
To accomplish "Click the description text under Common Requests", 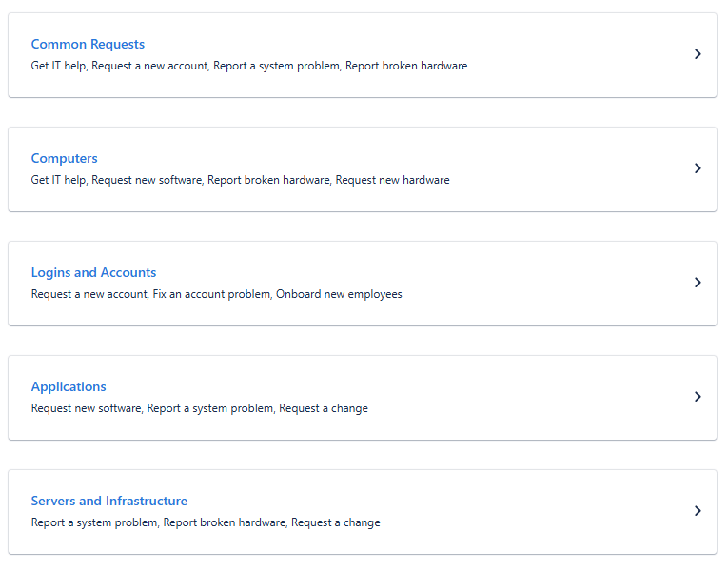I will (x=248, y=66).
